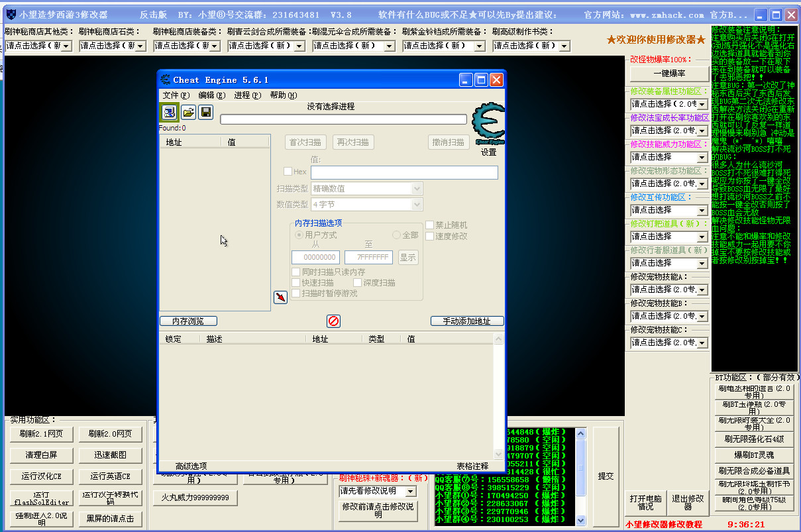Open the 刷紫金铃铛成所需装备 dropdown
This screenshot has height=532, width=801.
tap(444, 46)
